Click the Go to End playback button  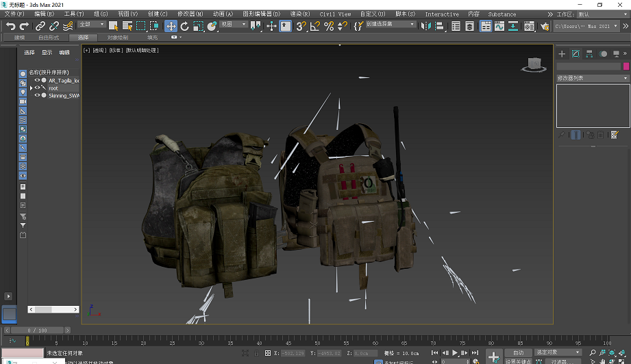pyautogui.click(x=475, y=353)
